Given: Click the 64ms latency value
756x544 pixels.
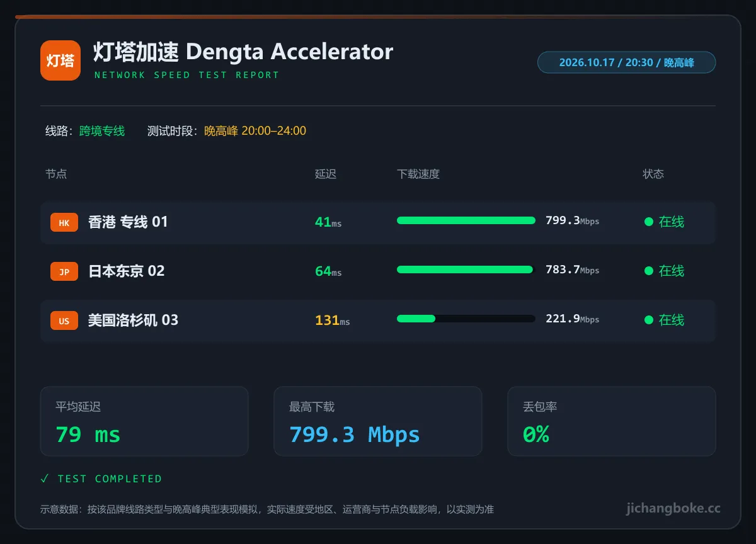Looking at the screenshot, I should [328, 271].
